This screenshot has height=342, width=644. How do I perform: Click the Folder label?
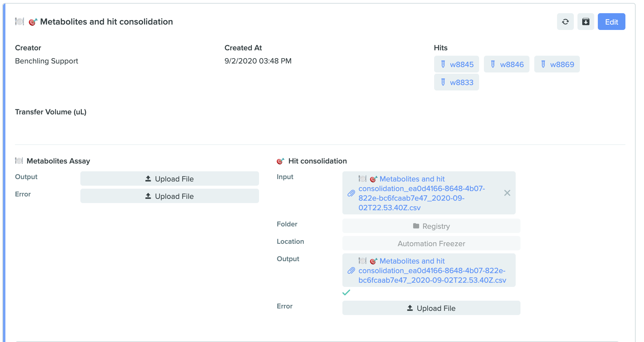(287, 224)
